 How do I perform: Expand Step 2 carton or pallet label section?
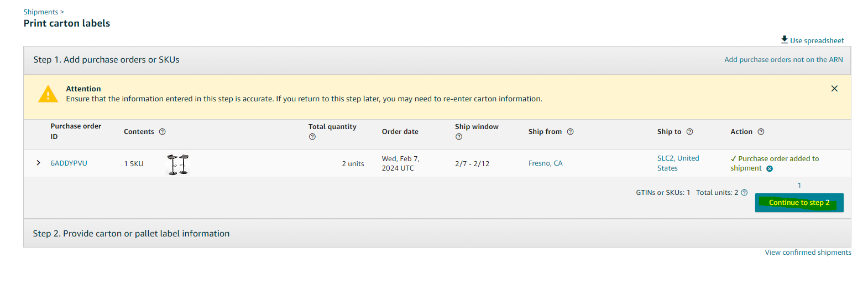click(437, 234)
